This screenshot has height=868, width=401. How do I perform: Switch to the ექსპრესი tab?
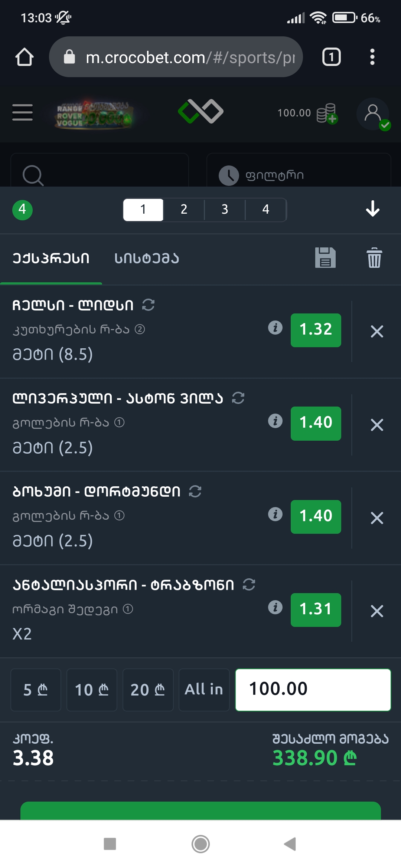(x=51, y=259)
